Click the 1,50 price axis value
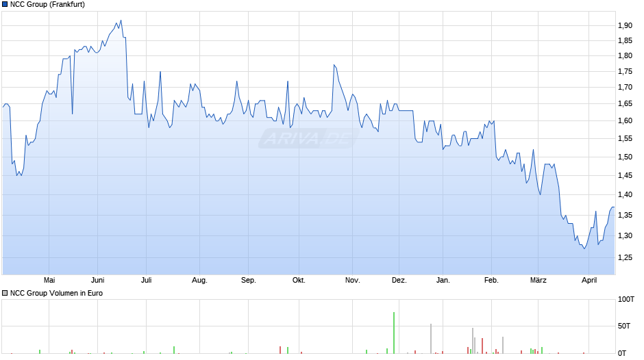The height and width of the screenshot is (360, 644). click(625, 157)
